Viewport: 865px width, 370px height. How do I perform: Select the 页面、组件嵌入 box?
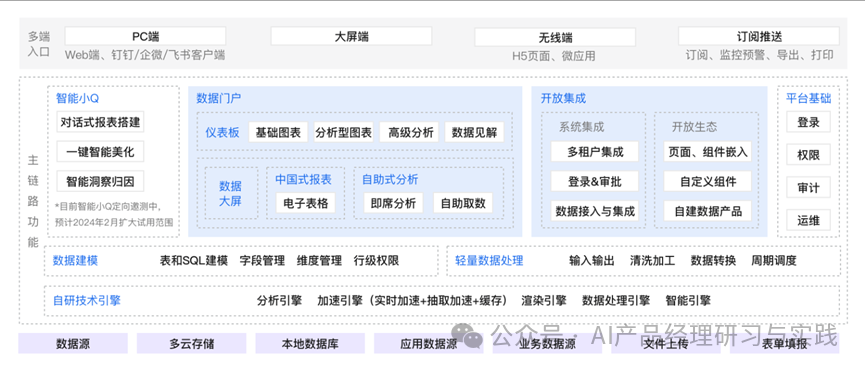(708, 152)
